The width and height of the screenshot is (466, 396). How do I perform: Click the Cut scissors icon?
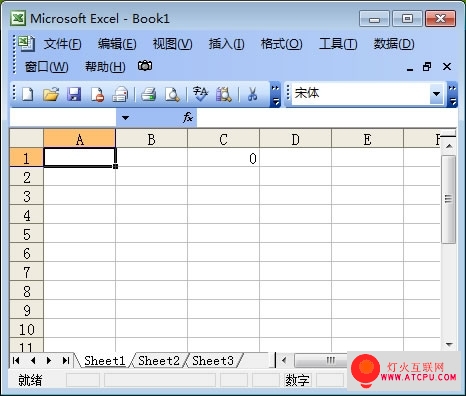tap(252, 94)
